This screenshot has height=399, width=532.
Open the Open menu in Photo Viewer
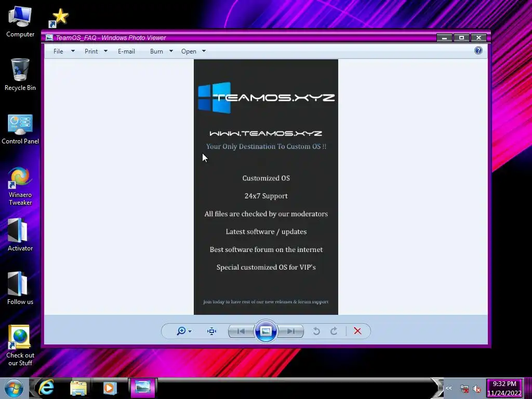189,51
